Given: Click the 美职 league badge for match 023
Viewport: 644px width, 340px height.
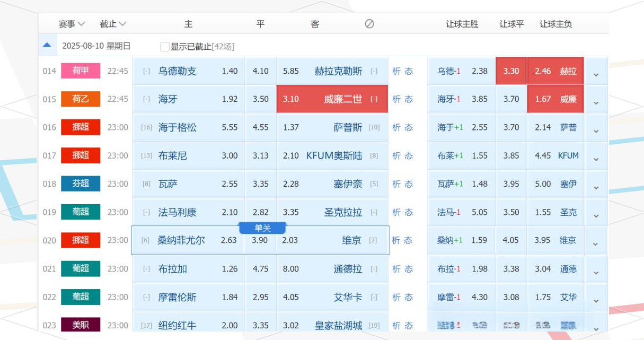Looking at the screenshot, I should coord(81,325).
